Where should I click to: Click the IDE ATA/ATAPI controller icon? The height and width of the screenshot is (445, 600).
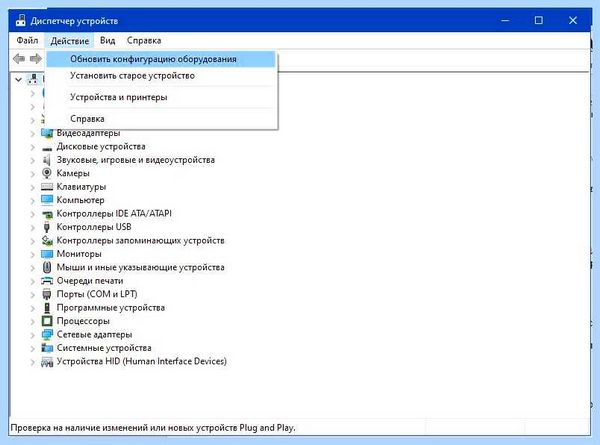coord(47,214)
